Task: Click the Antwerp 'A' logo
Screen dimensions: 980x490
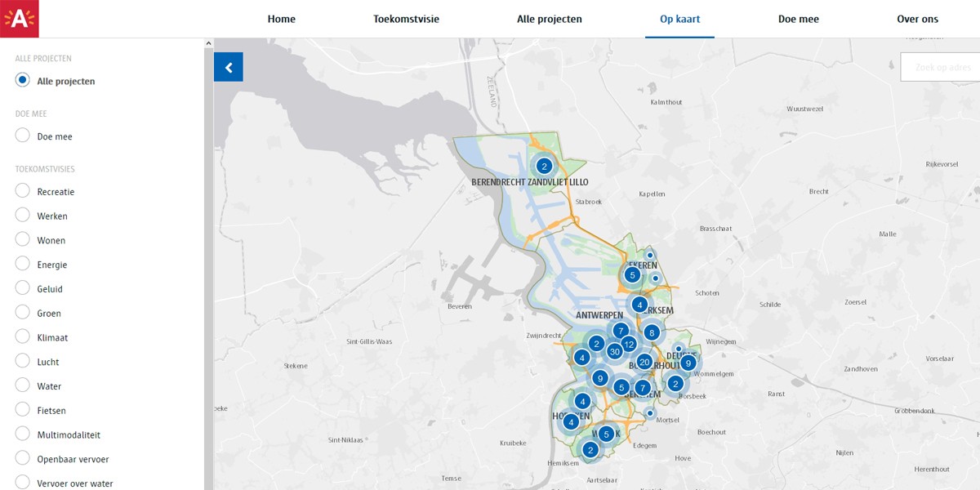Action: pos(19,19)
